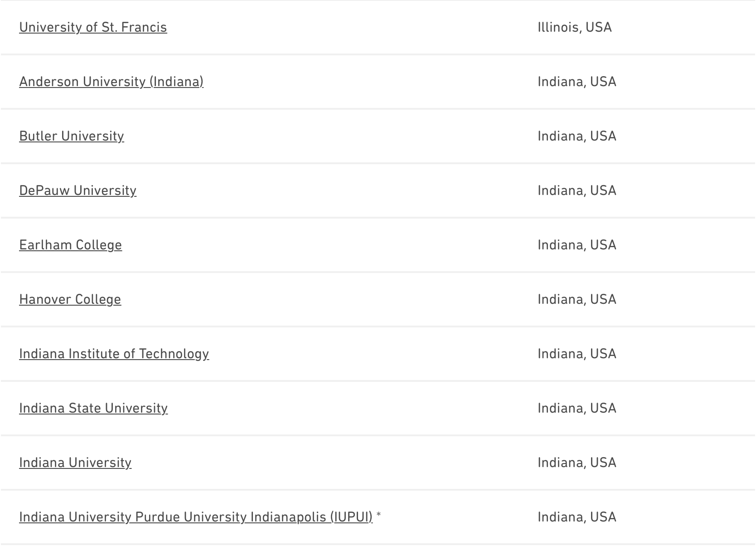Select the Earlham College link
The width and height of the screenshot is (756, 546).
(70, 245)
